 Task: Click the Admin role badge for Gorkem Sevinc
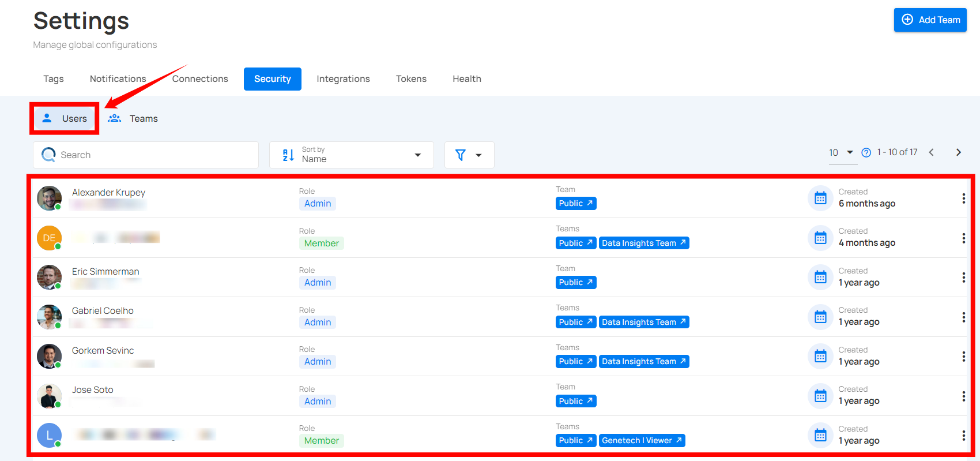[318, 362]
